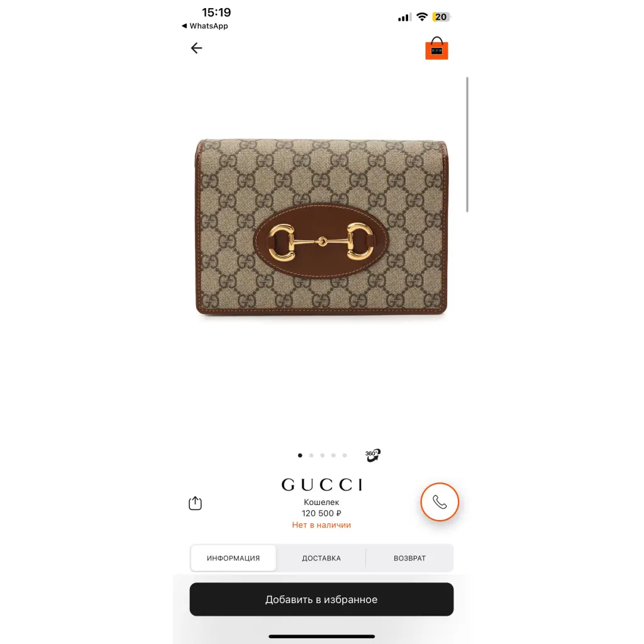644x644 pixels.
Task: Tap the back arrow icon
Action: [x=196, y=48]
